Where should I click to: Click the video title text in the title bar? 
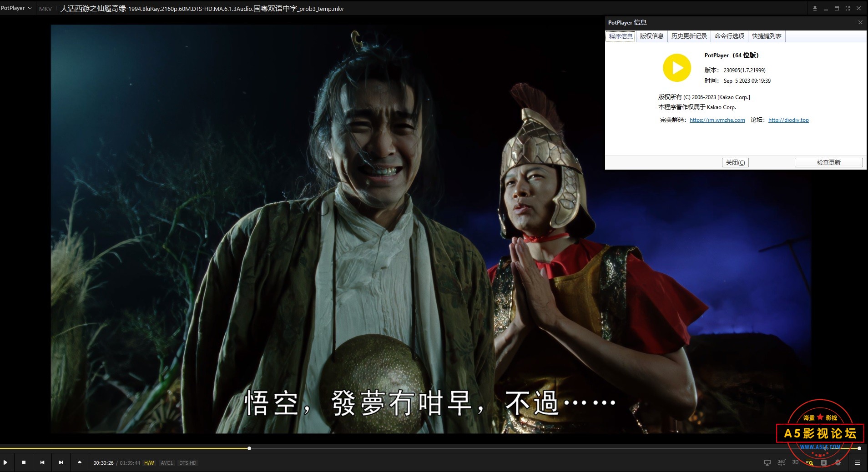tap(202, 9)
